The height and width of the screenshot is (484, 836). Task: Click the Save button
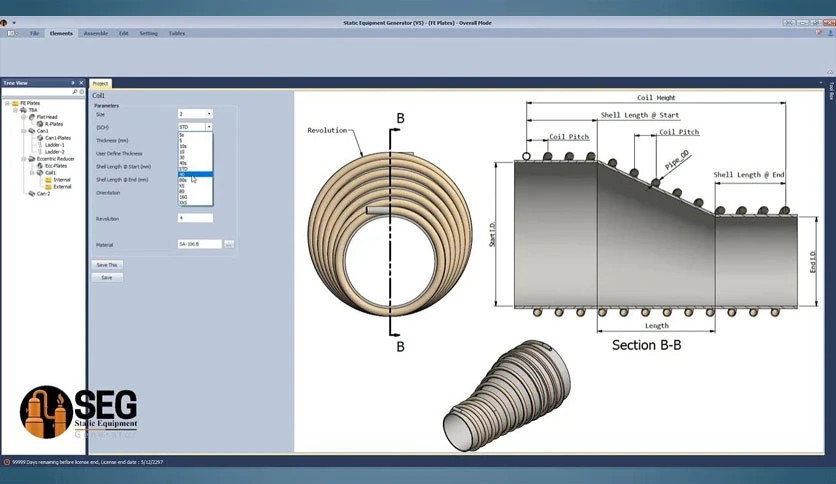pos(107,278)
